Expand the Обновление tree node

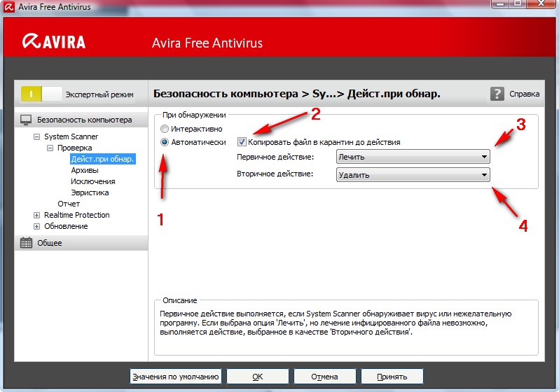(x=36, y=226)
